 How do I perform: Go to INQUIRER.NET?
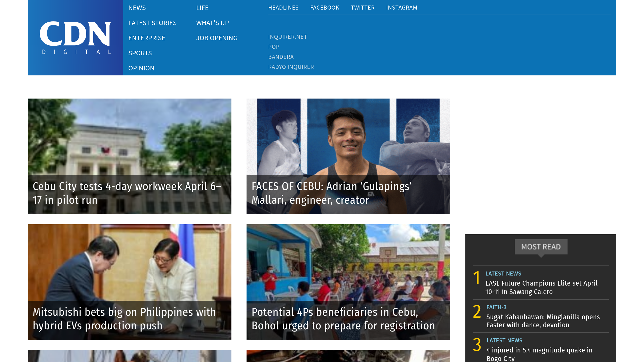coord(288,37)
